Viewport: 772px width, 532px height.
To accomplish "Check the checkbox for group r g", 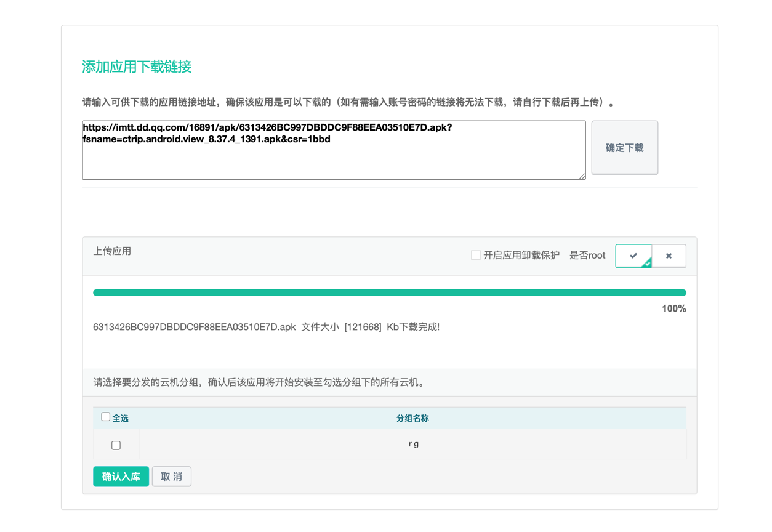I will tap(116, 445).
